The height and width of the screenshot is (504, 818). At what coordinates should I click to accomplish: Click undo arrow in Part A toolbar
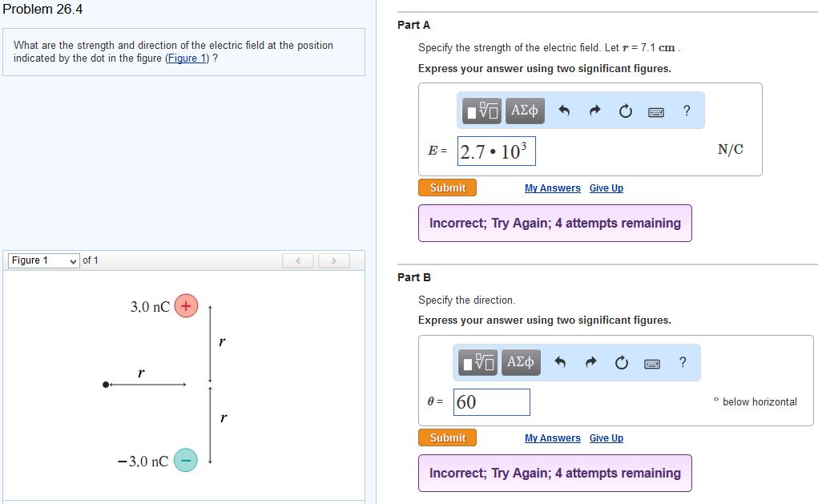coord(564,111)
